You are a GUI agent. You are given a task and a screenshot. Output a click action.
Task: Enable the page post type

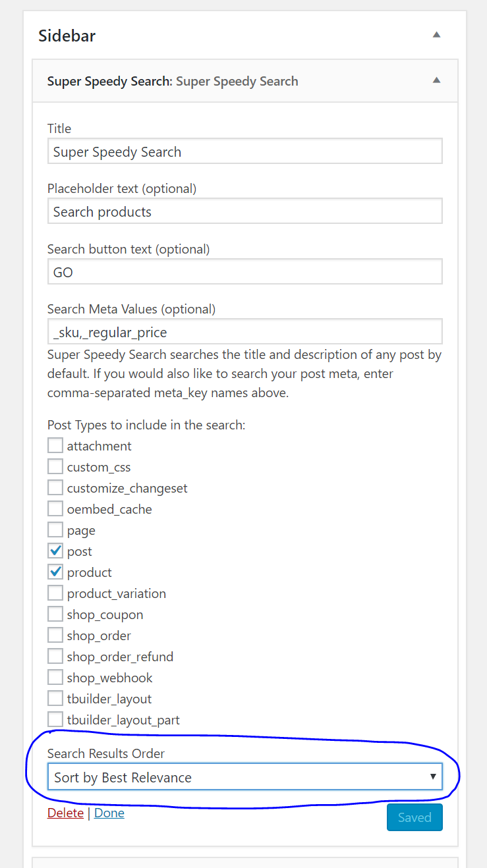pos(55,529)
